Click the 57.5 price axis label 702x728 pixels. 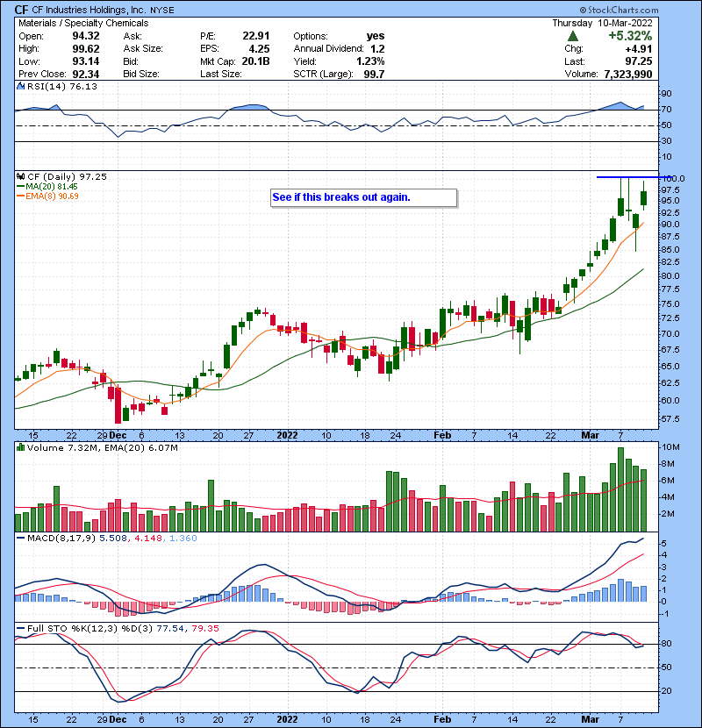[670, 418]
